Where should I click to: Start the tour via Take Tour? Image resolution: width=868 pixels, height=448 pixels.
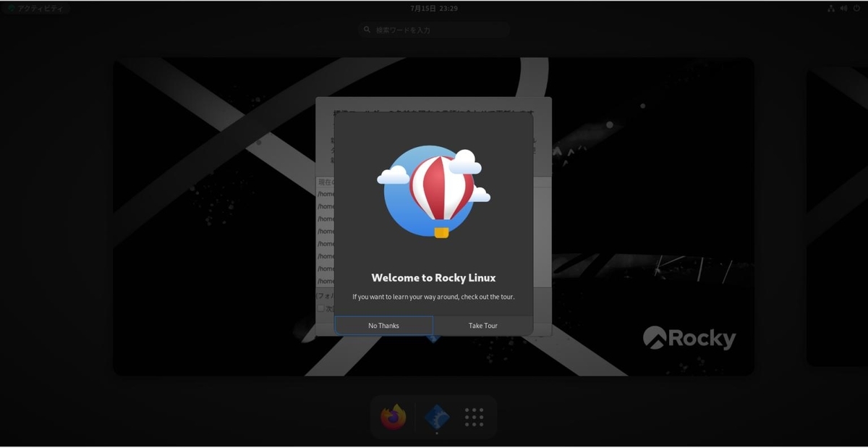[x=483, y=326]
